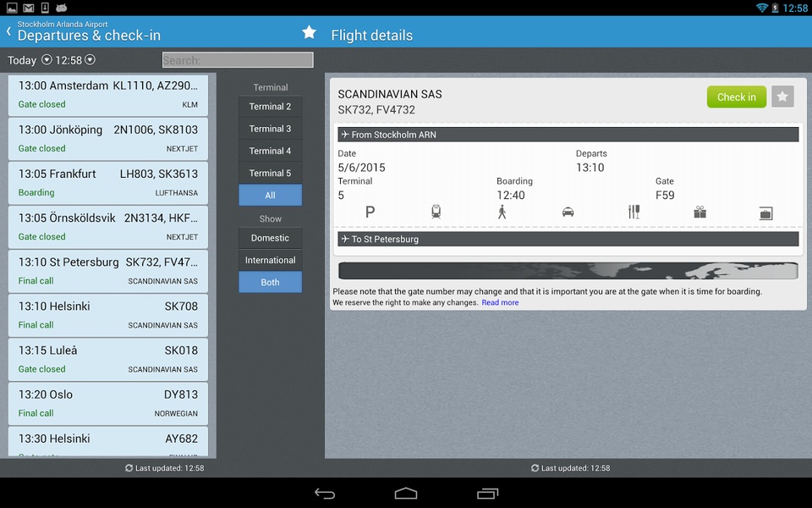Tap the Europe map strip
The height and width of the screenshot is (508, 812).
(568, 271)
